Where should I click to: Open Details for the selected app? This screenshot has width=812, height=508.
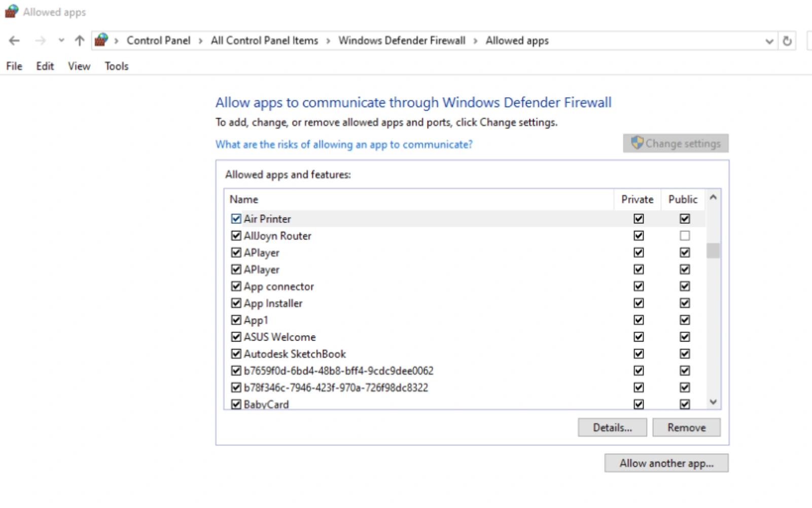[x=612, y=427]
